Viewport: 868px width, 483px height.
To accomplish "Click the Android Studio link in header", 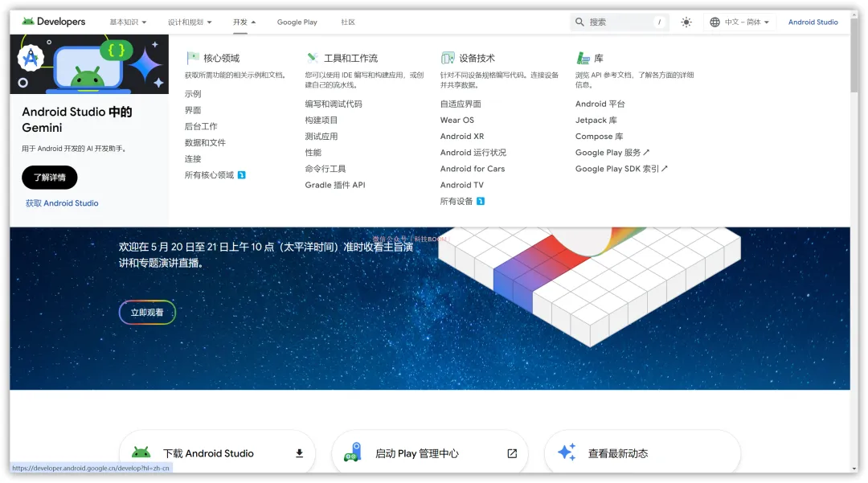I will (x=813, y=23).
